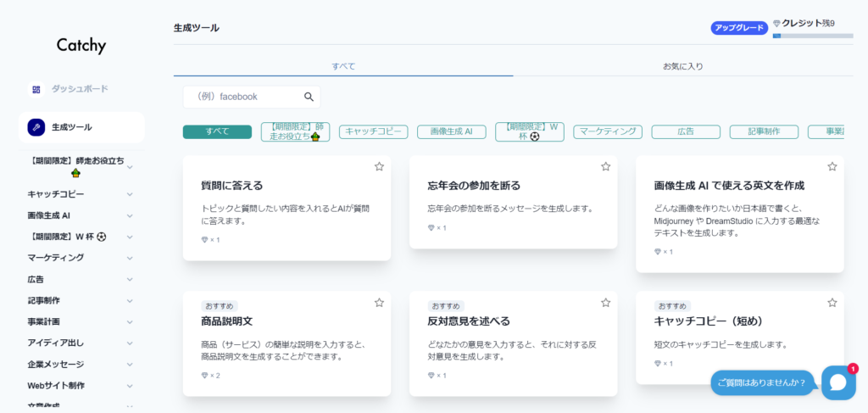Screen dimensions: 868x413
Task: Favorite the 忘年会の参加を断る card star
Action: click(605, 166)
